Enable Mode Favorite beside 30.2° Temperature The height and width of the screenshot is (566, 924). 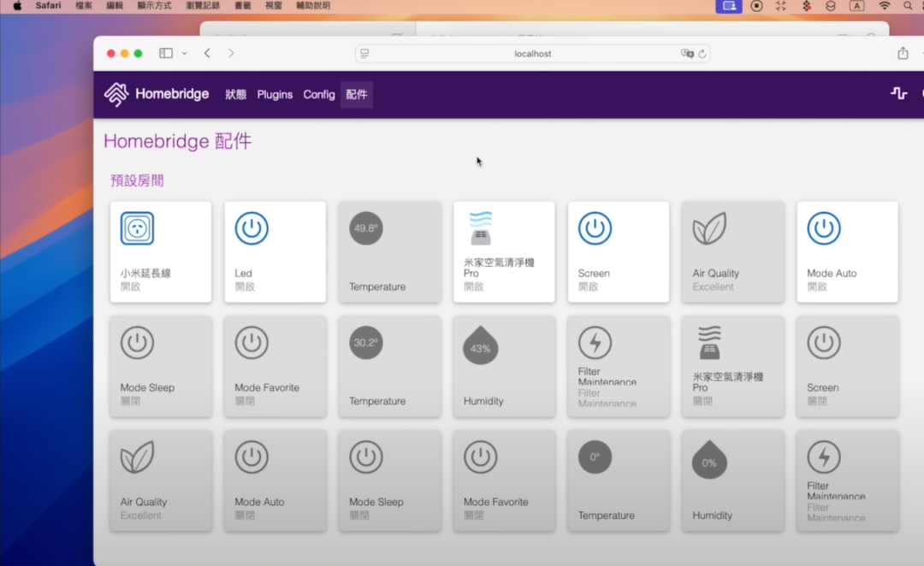(x=275, y=366)
